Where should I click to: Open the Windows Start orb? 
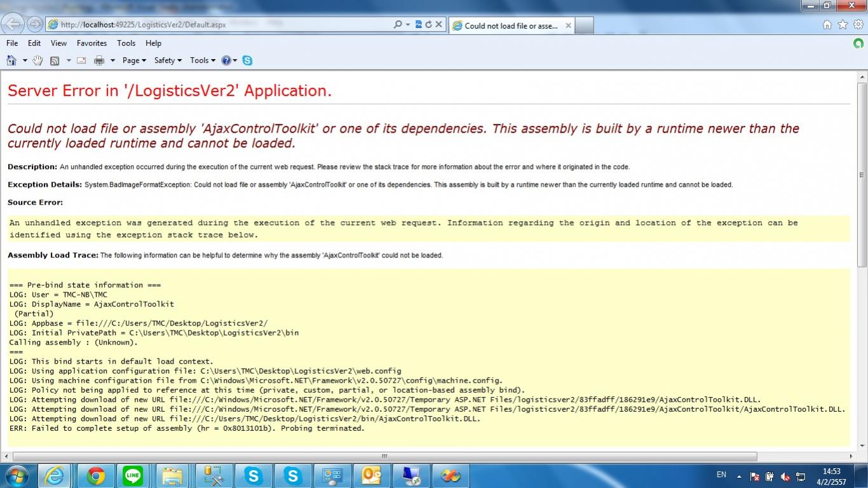[x=17, y=475]
